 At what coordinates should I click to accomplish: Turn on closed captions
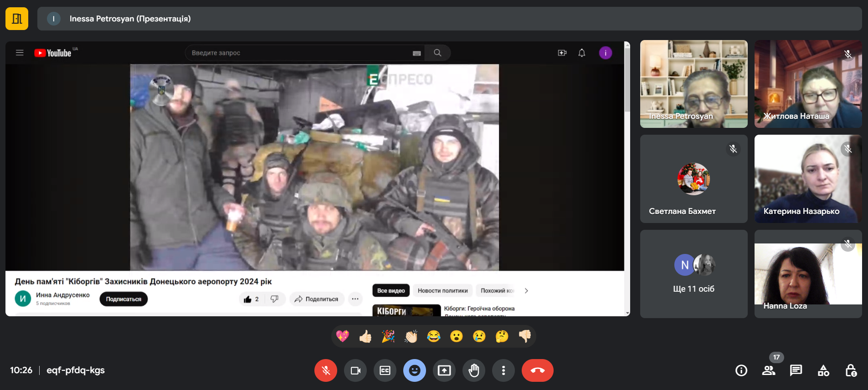(x=385, y=370)
